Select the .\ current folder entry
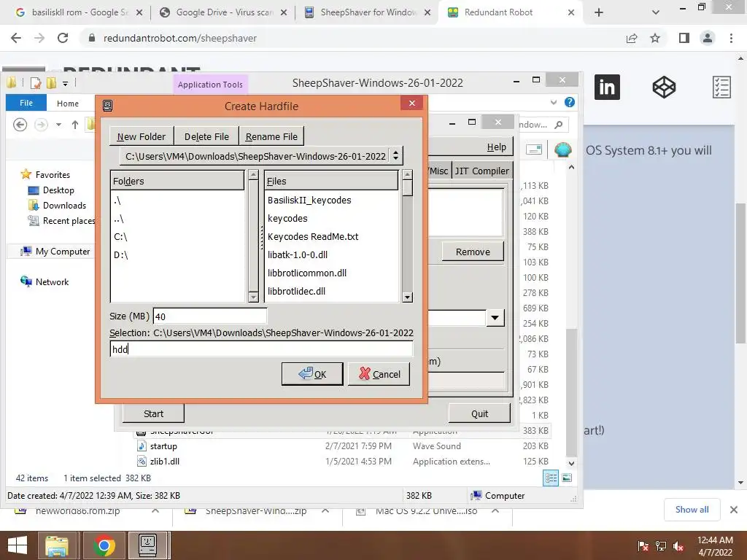Viewport: 747px width, 560px height. click(x=117, y=201)
